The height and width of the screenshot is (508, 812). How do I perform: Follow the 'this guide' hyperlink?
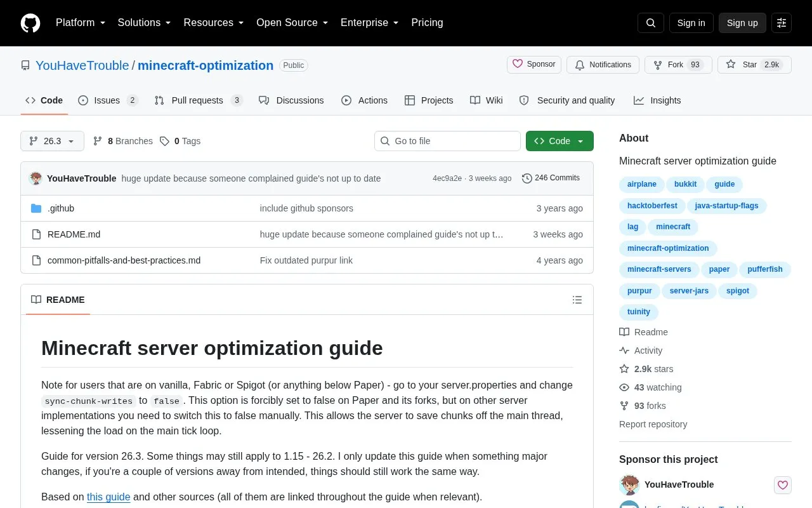108,497
